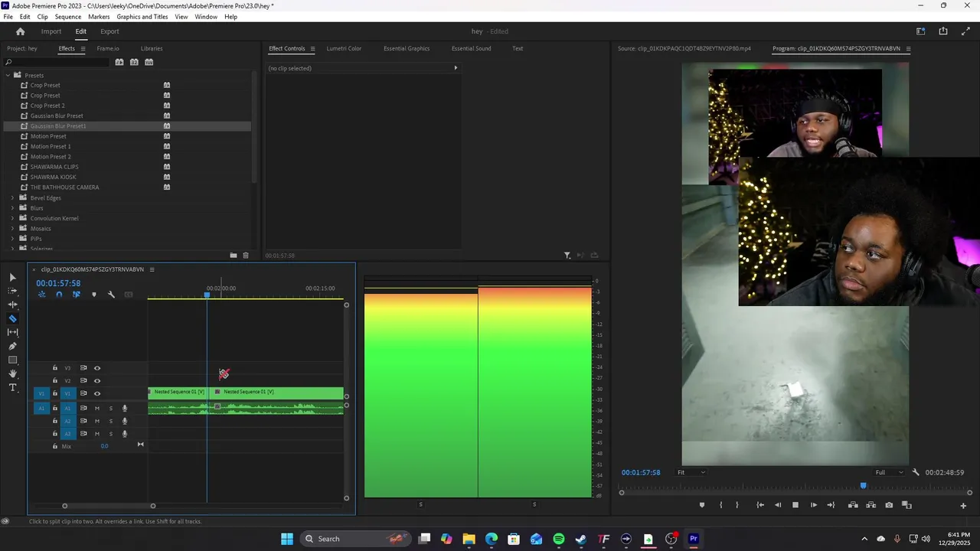Select the Selection tool arrow

(x=13, y=277)
